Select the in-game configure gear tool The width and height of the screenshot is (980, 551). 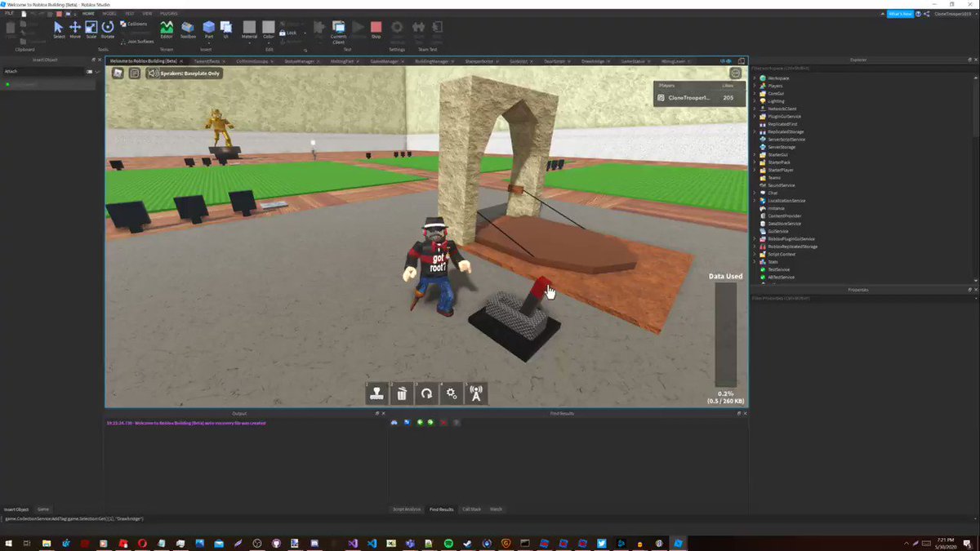pyautogui.click(x=451, y=393)
